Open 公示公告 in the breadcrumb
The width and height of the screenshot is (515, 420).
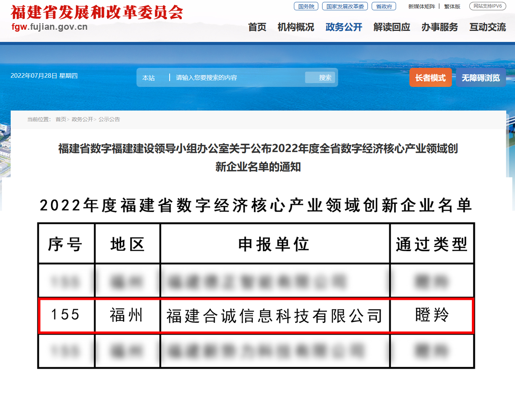109,119
